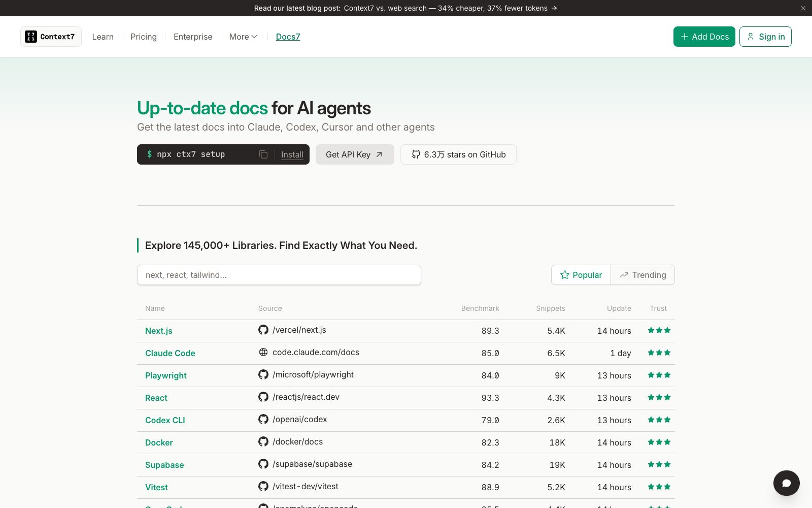Click trust stars in Next.js row
812x508 pixels.
659,330
